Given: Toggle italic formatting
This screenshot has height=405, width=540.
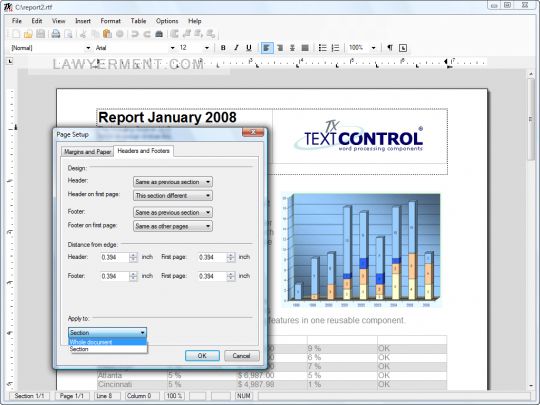Looking at the screenshot, I should pos(236,48).
